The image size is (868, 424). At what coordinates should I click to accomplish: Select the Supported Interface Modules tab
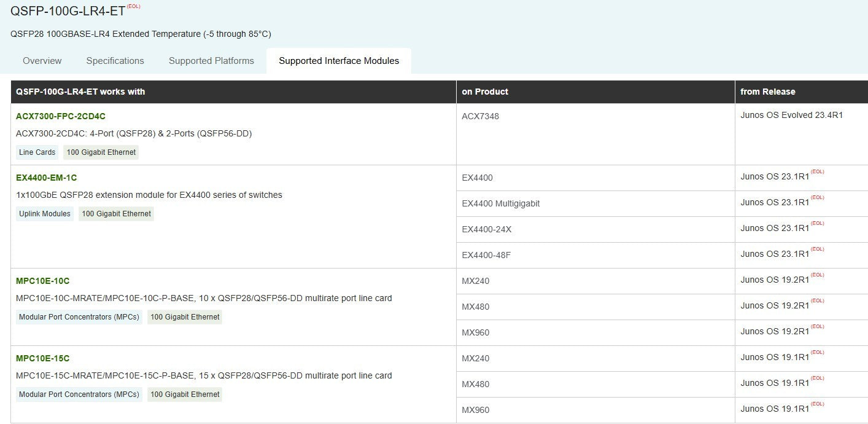coord(339,61)
